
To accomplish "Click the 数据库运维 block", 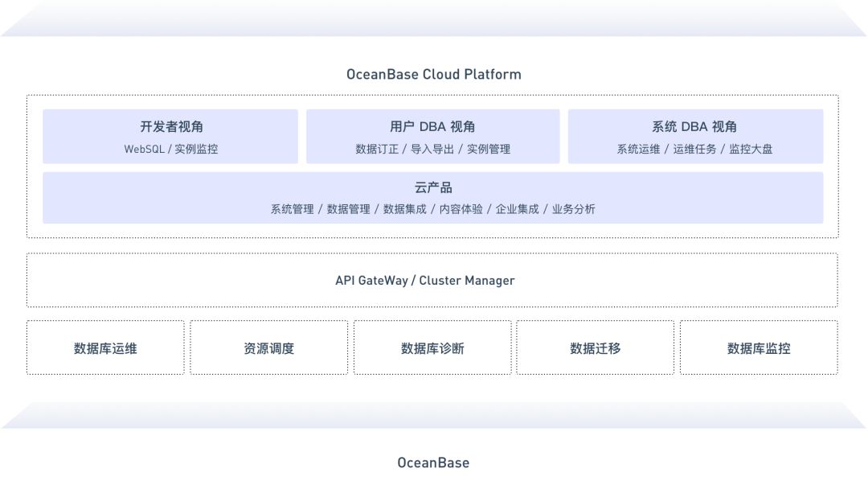I will coord(104,347).
